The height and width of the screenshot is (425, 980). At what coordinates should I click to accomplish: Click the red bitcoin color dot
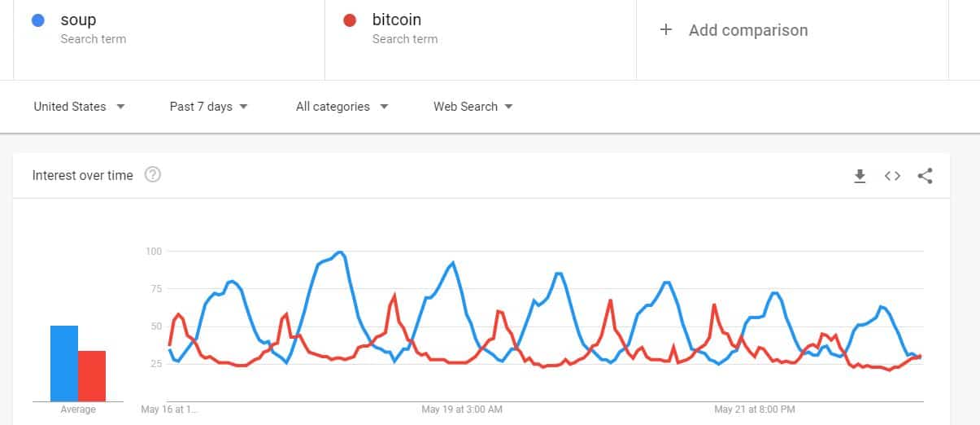click(x=351, y=20)
